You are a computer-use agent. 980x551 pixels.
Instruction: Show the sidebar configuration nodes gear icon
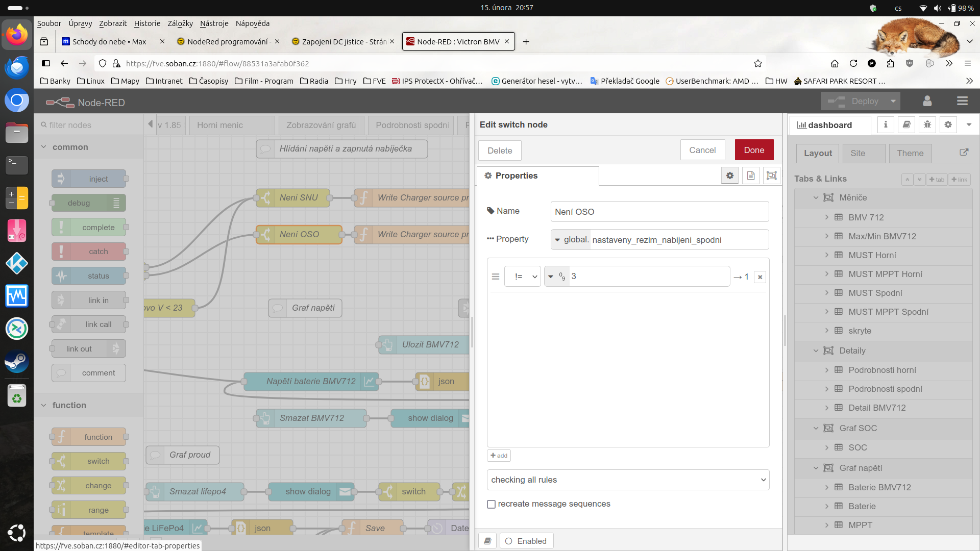pyautogui.click(x=948, y=124)
